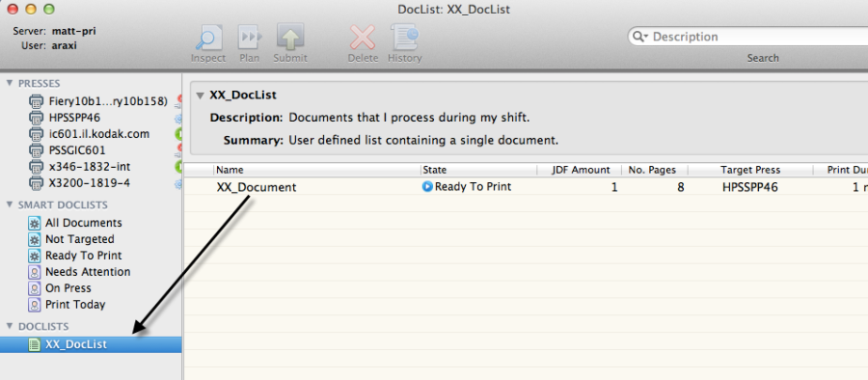Sort by the Name column header

pyautogui.click(x=317, y=170)
